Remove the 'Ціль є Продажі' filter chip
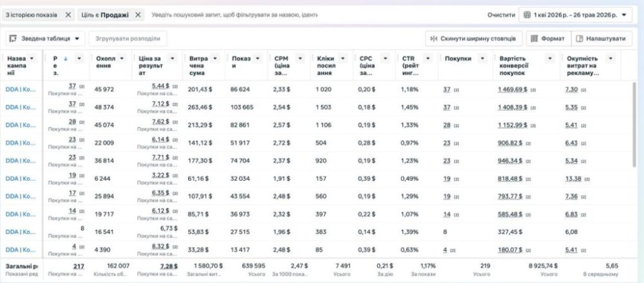This screenshot has height=283, width=644. (138, 15)
